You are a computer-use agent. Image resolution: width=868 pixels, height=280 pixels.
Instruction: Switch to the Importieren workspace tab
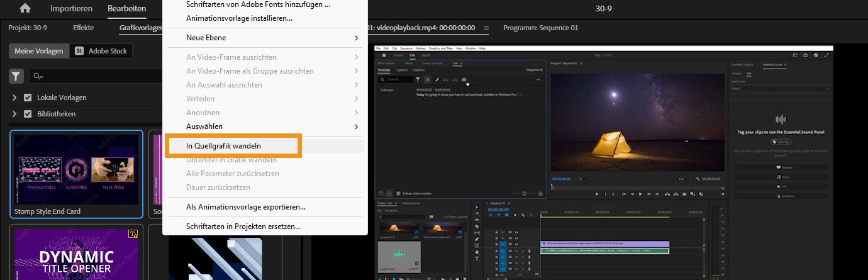[71, 9]
